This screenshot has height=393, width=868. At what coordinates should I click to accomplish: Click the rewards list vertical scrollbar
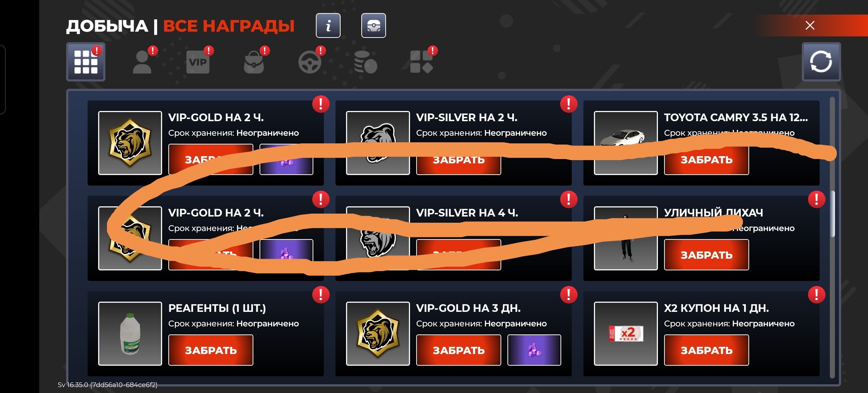coord(832,214)
